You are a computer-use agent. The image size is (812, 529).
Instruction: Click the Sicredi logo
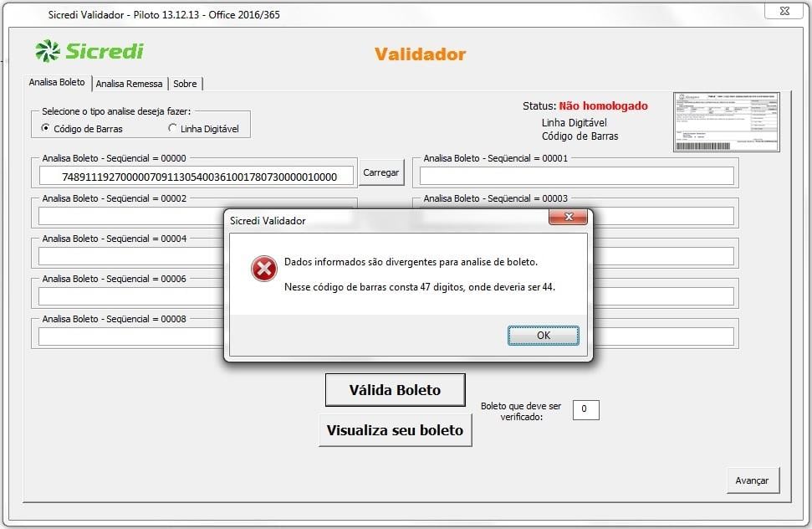89,51
